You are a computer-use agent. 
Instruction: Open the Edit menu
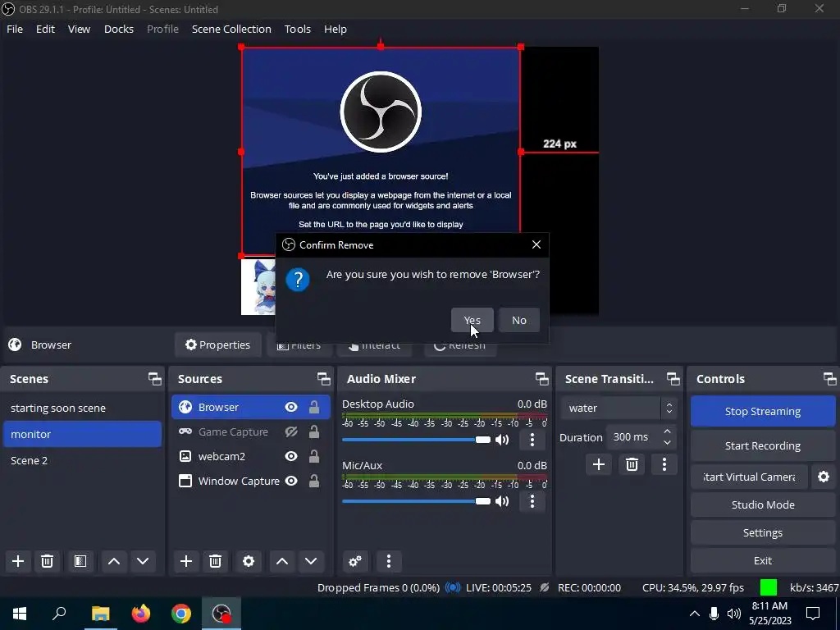click(46, 29)
